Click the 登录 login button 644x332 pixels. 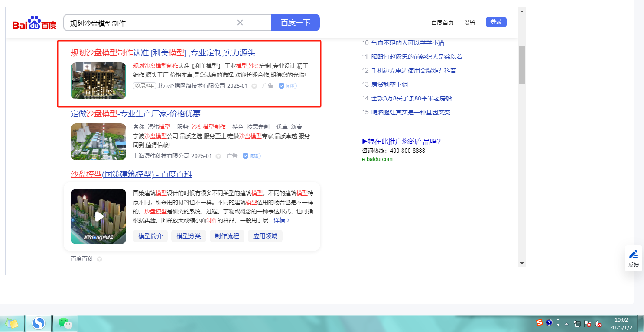496,22
